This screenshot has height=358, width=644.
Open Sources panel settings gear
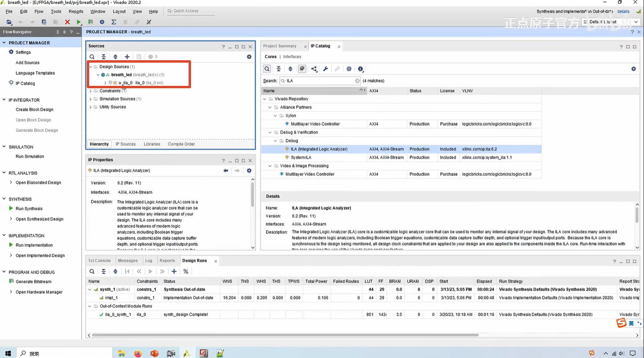pos(249,57)
